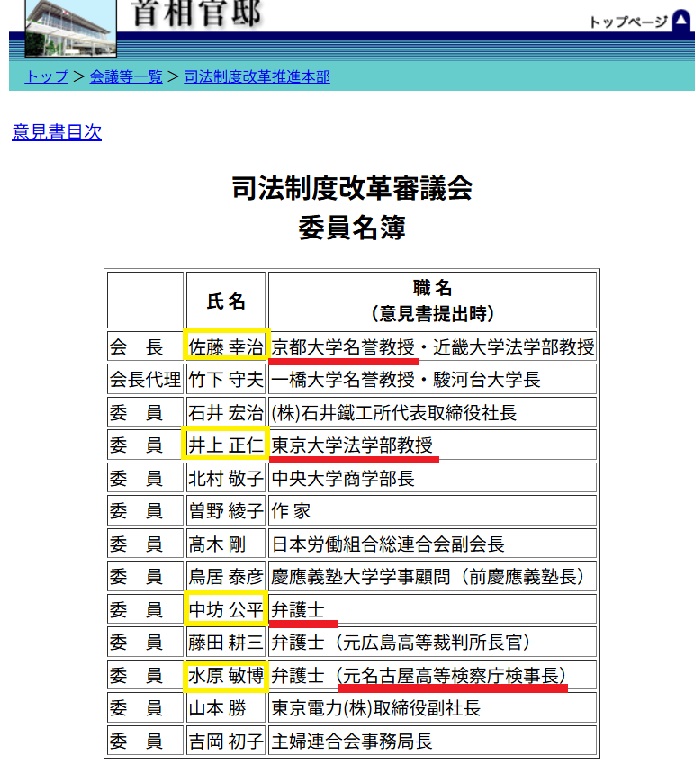Click 京都大学名誉教授・近畿大学法学部教授 cell
The image size is (696, 763).
click(432, 346)
